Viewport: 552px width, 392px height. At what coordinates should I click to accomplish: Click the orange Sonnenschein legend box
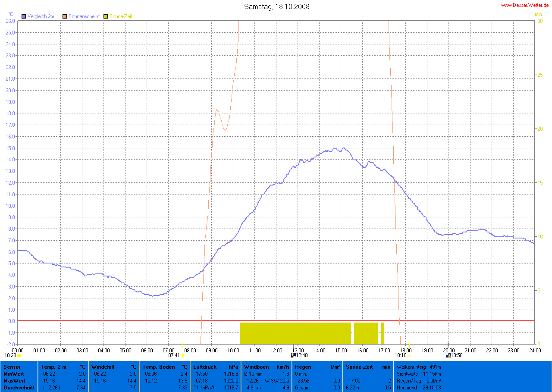(65, 16)
